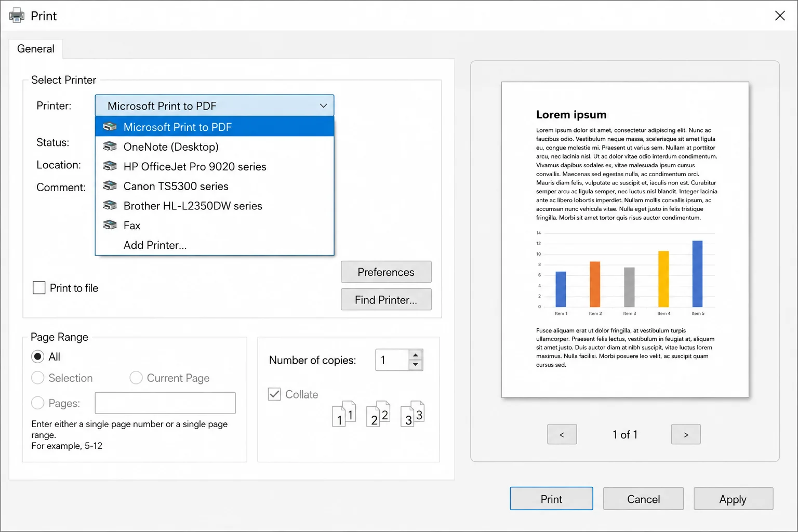
Task: Select Brother HL-L2350DW series printer
Action: click(x=215, y=206)
